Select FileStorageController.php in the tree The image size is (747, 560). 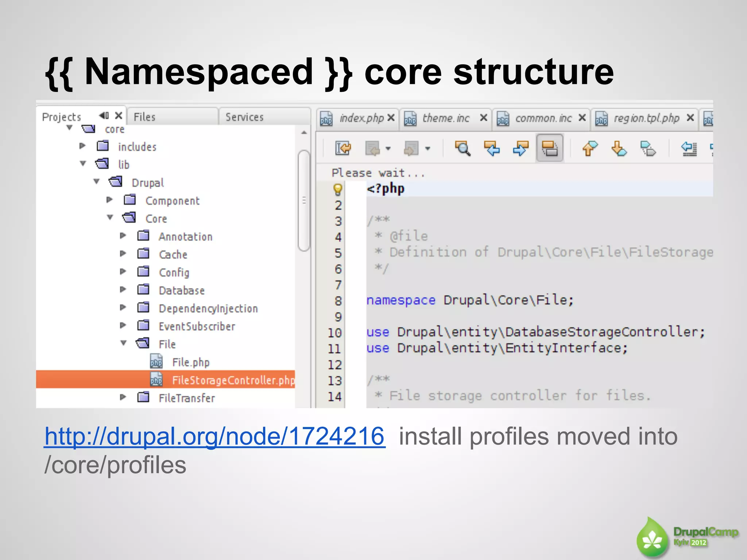[x=165, y=379]
